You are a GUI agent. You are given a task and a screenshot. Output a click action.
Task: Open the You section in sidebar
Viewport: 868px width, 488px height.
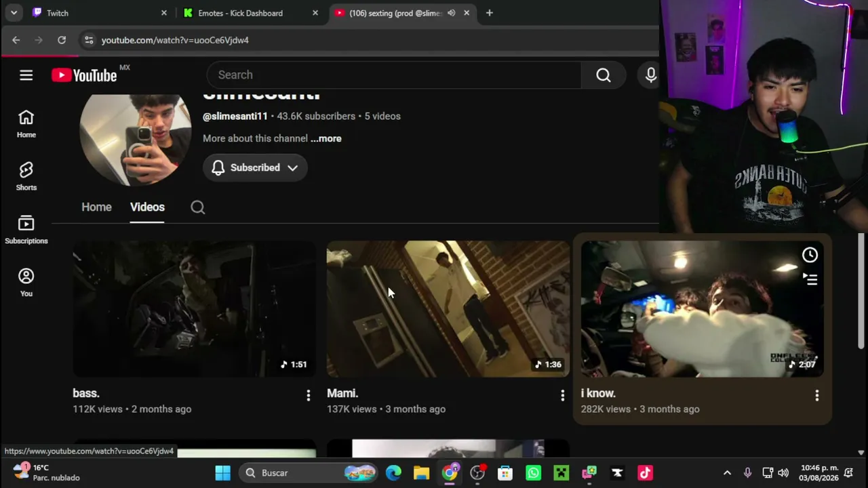[26, 283]
